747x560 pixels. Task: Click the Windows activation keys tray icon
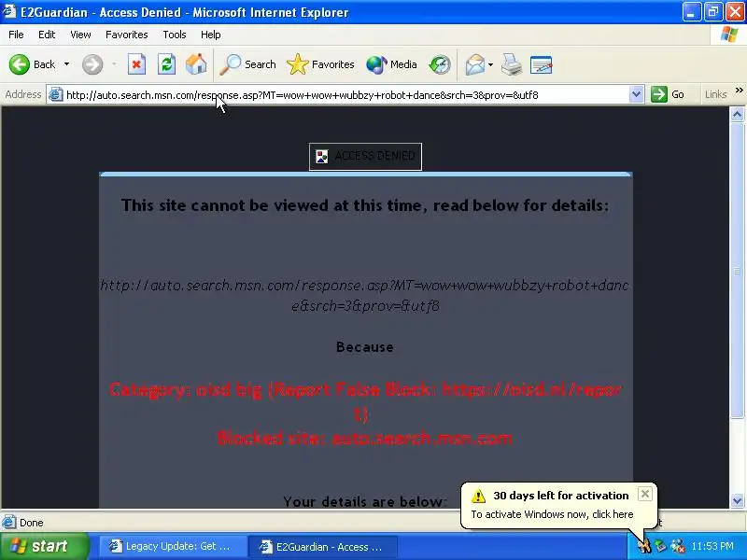[x=644, y=546]
